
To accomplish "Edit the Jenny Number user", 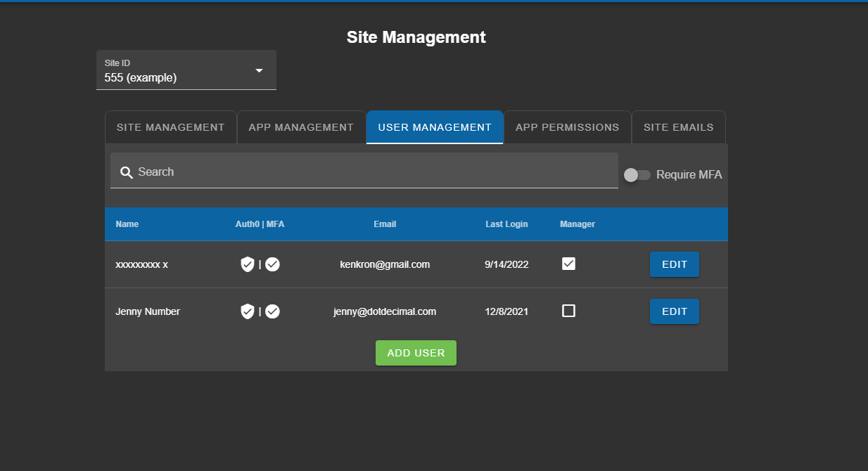I will click(675, 311).
